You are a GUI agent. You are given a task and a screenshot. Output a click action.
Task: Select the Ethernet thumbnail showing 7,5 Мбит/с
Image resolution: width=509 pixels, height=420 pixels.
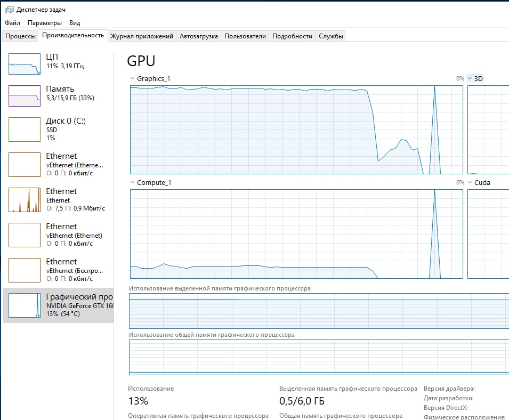tap(25, 200)
